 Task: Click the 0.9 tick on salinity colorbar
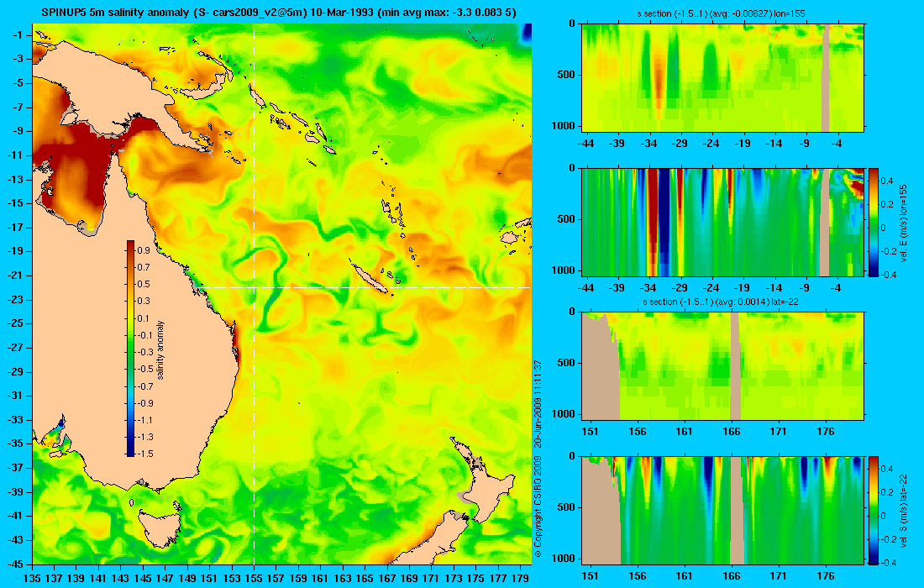(x=144, y=250)
